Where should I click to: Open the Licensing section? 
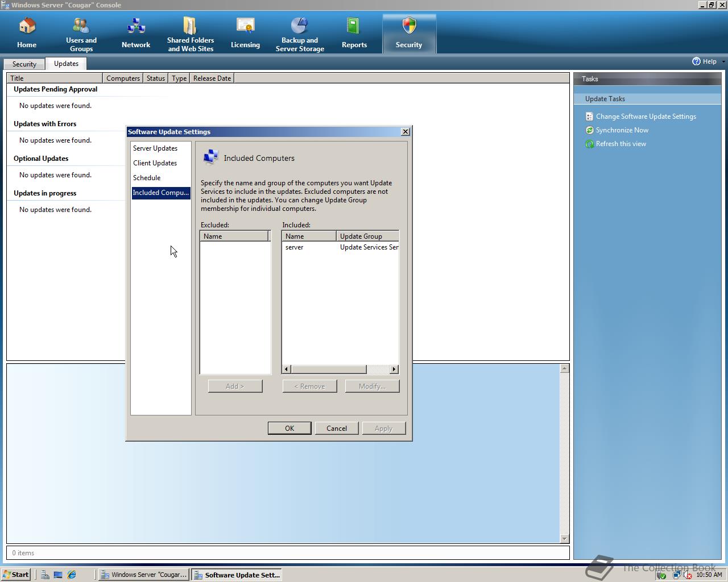(x=245, y=34)
